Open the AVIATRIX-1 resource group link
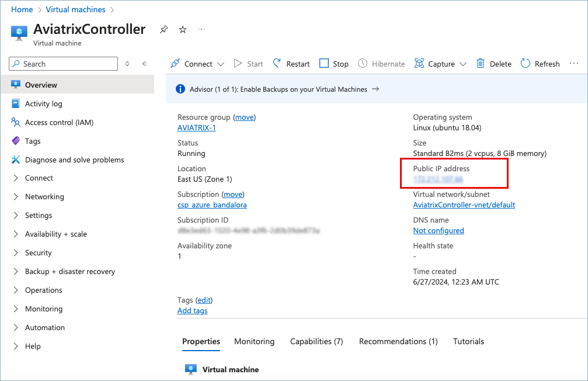The width and height of the screenshot is (588, 381). click(196, 127)
